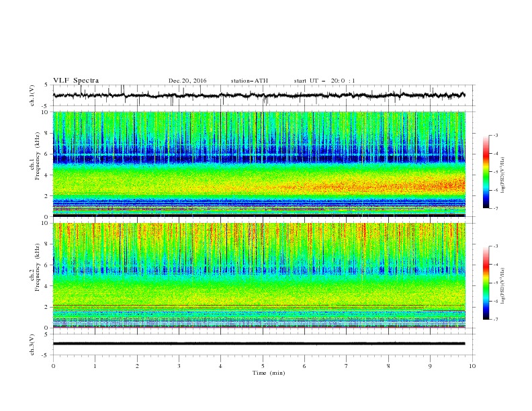This screenshot has height=411, width=532.
Task: Click the time axis tick label '0'
Action: click(x=53, y=366)
